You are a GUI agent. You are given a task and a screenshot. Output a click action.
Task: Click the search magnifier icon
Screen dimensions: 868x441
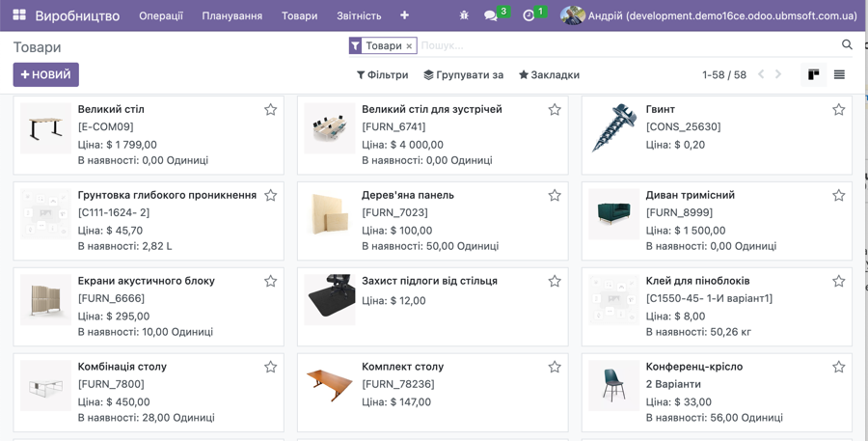click(x=847, y=45)
